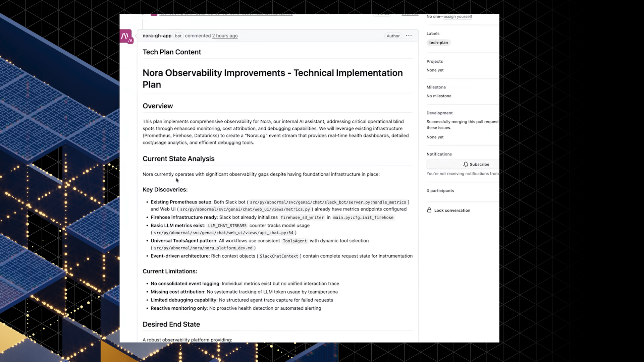
Task: Click the Author badge on the comment header
Action: coord(393,36)
